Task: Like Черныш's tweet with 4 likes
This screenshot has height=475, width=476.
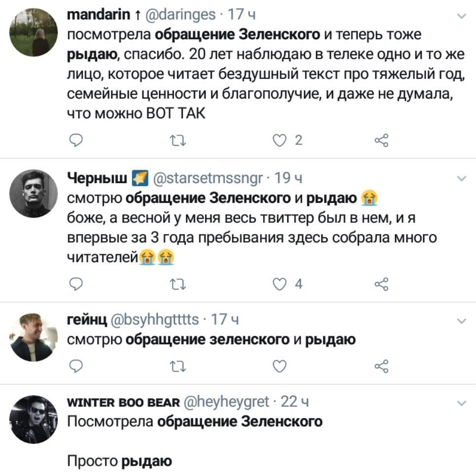Action: tap(280, 284)
